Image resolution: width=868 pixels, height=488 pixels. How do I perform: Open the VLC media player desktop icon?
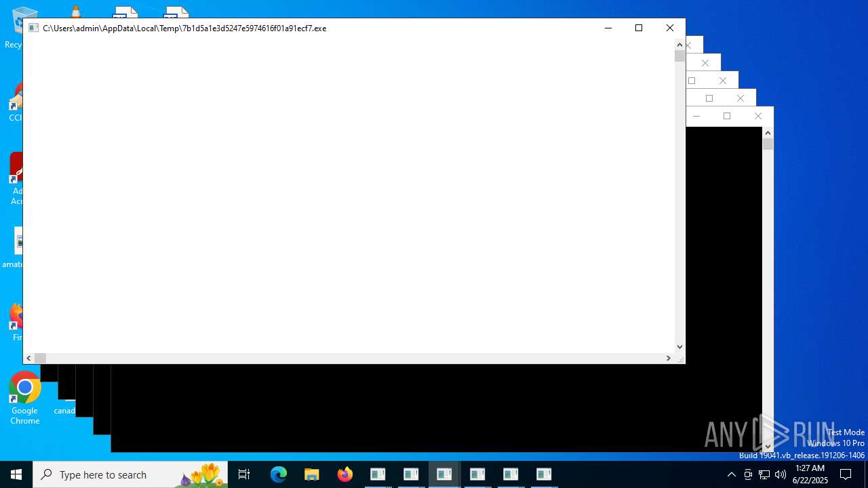[x=76, y=12]
